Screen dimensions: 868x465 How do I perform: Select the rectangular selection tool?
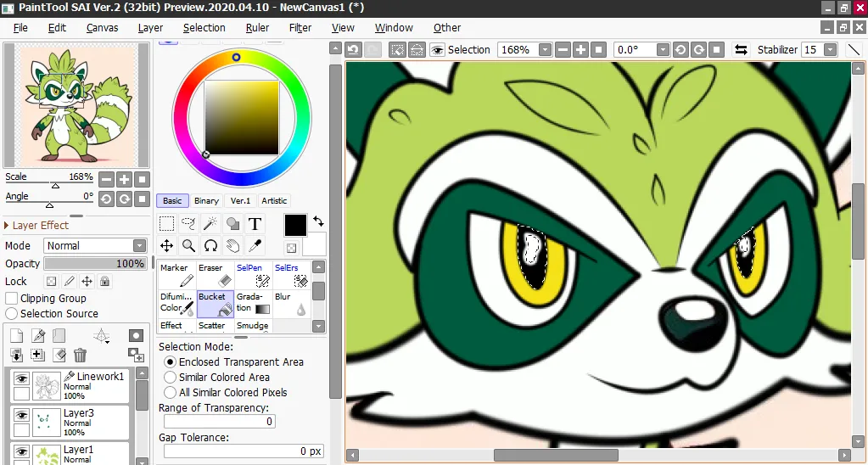tap(166, 224)
